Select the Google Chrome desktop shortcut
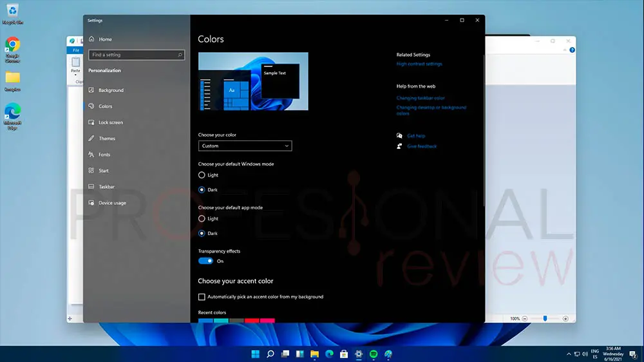The height and width of the screenshot is (362, 644). (x=12, y=50)
